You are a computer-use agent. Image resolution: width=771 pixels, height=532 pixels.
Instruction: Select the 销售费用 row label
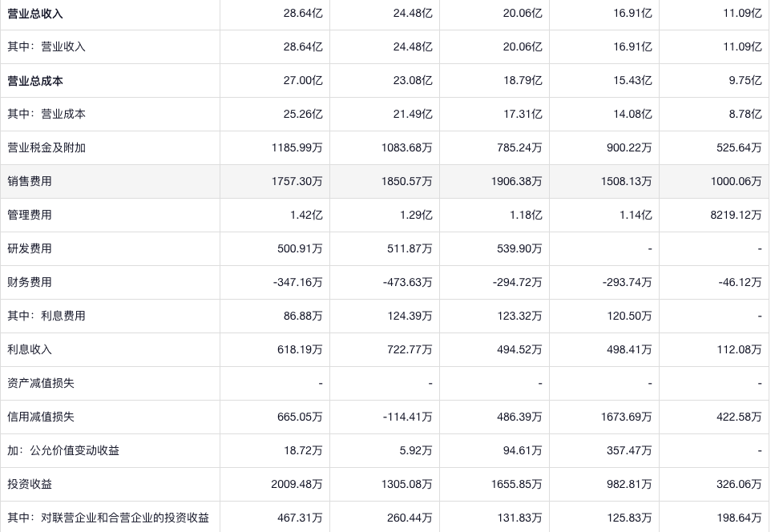30,182
